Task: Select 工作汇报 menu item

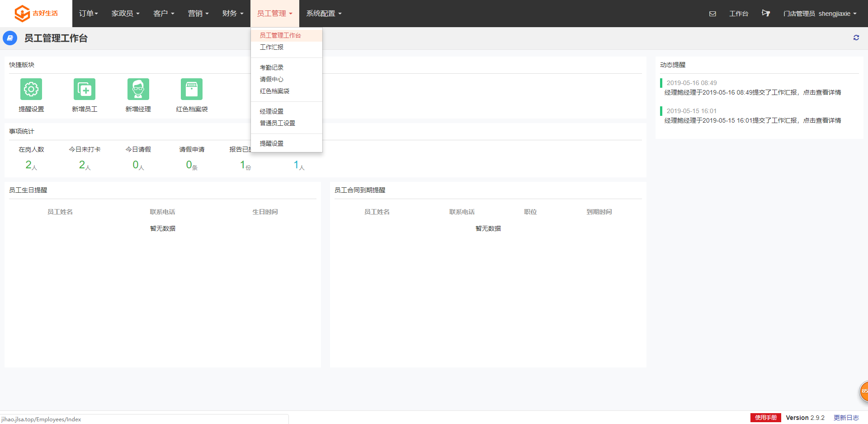Action: click(287, 47)
